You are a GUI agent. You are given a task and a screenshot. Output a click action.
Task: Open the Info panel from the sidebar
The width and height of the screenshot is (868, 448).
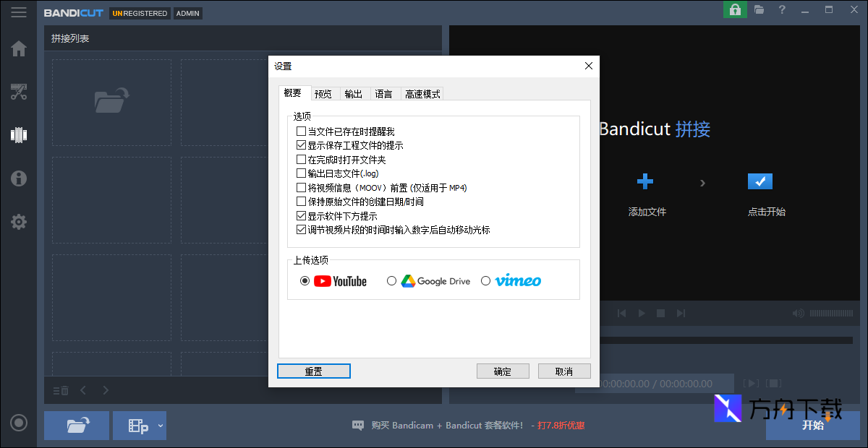[x=19, y=178]
